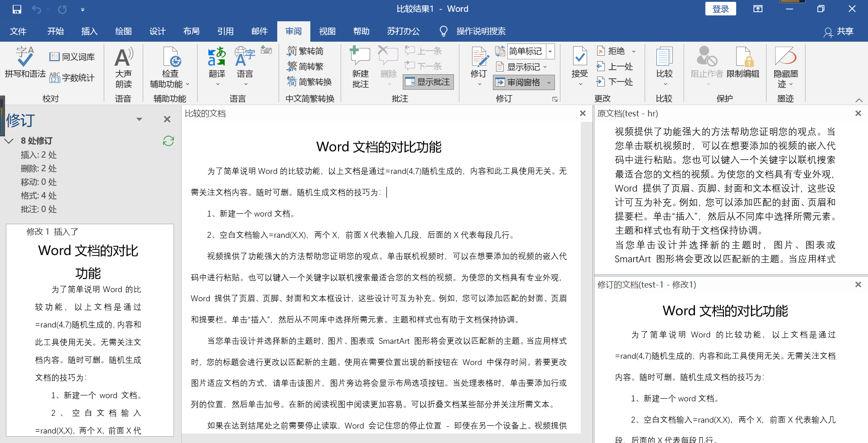Open Check Accessibility (检查辅助功能)
Screen dimensions: 868x443
(x=170, y=67)
